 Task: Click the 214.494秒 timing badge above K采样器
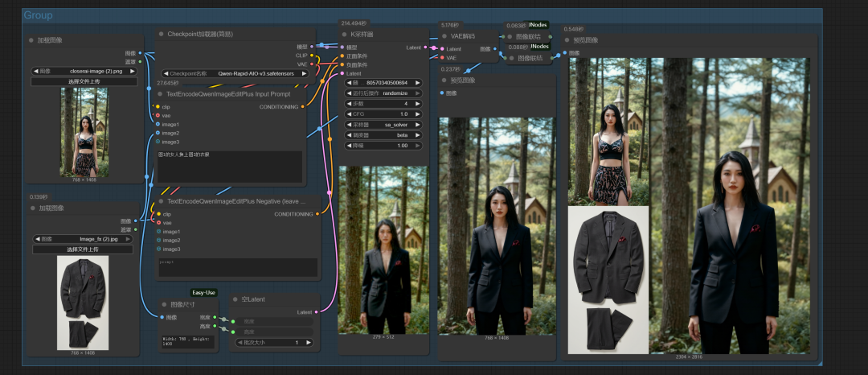[x=354, y=23]
